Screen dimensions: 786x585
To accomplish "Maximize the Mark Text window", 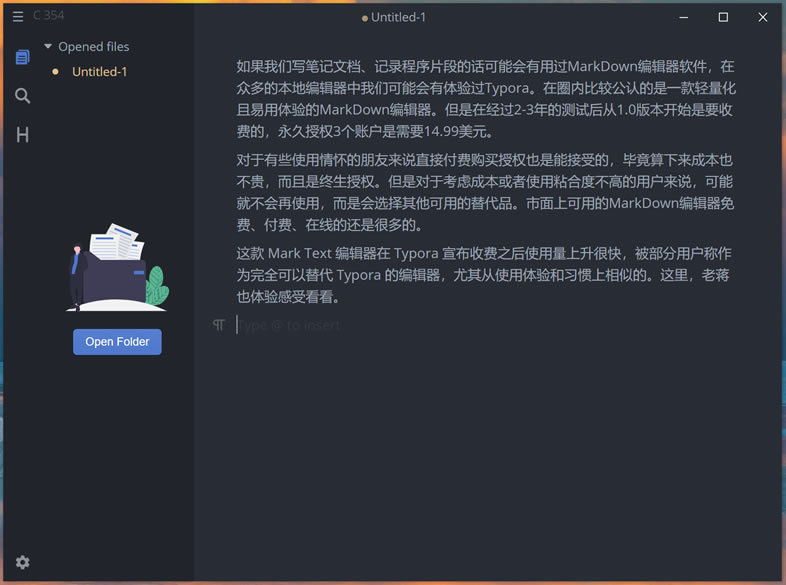I will 723,17.
